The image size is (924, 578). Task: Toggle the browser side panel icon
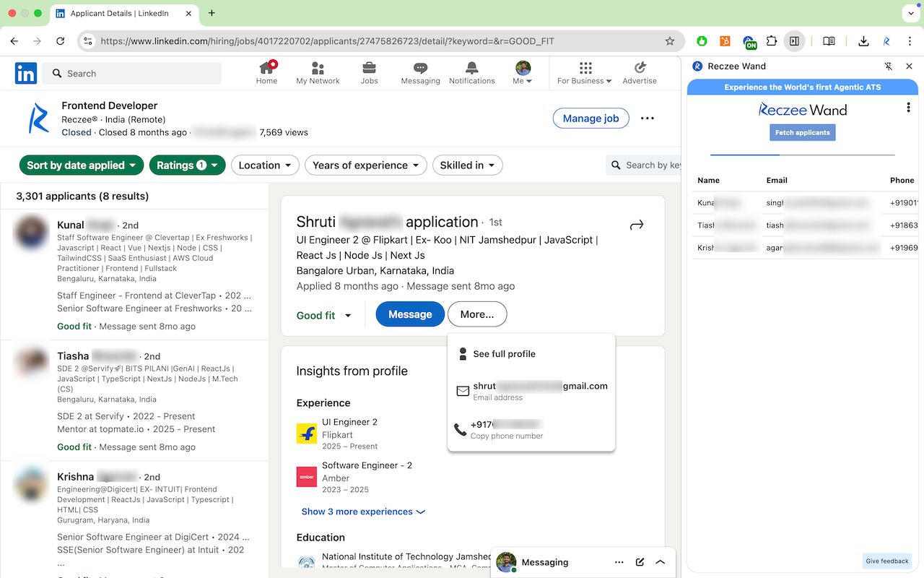tap(794, 41)
